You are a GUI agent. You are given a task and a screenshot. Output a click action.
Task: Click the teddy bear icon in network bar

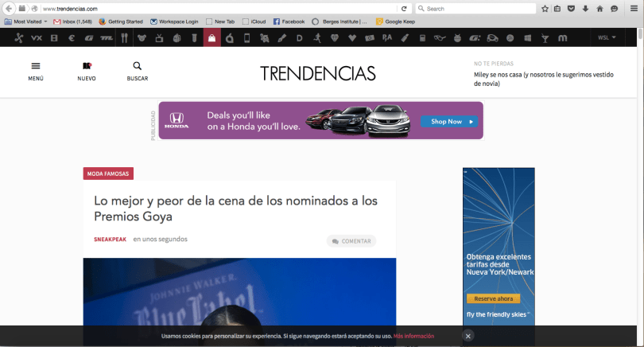tap(142, 38)
